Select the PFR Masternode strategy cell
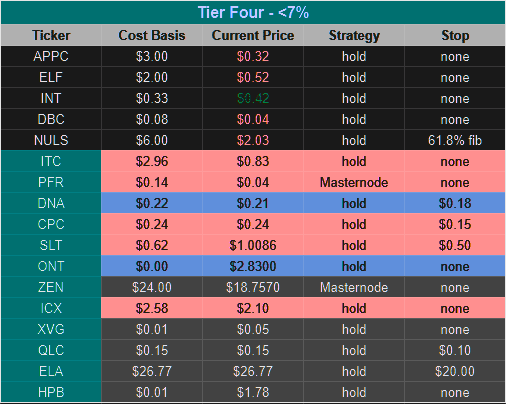Screen dimensions: 506x404 354,182
